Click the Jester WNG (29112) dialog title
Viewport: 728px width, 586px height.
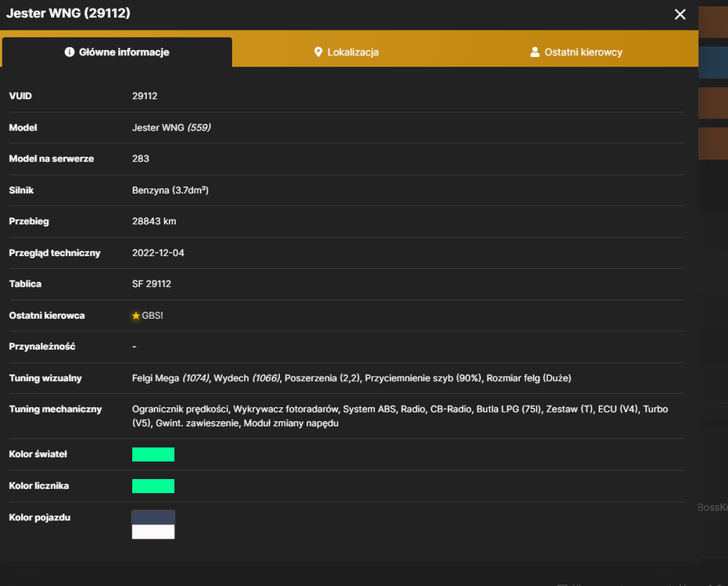coord(68,13)
